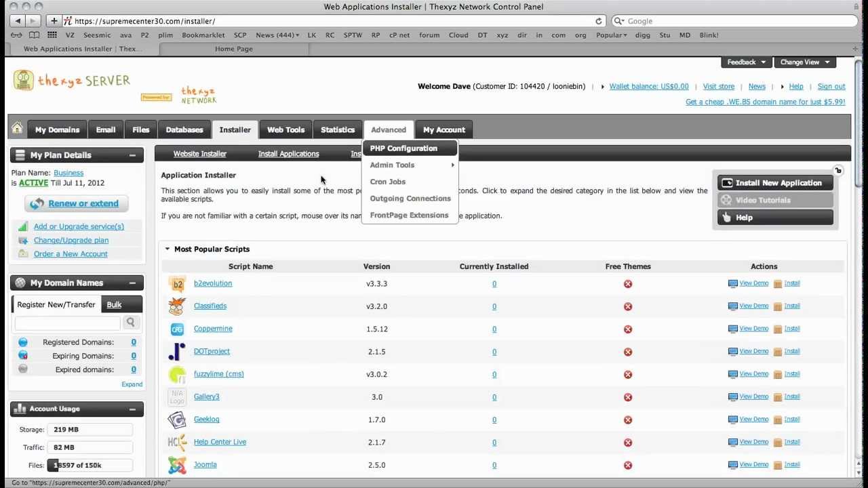Image resolution: width=868 pixels, height=488 pixels.
Task: Open the Website Installer sub-tab
Action: tap(200, 154)
